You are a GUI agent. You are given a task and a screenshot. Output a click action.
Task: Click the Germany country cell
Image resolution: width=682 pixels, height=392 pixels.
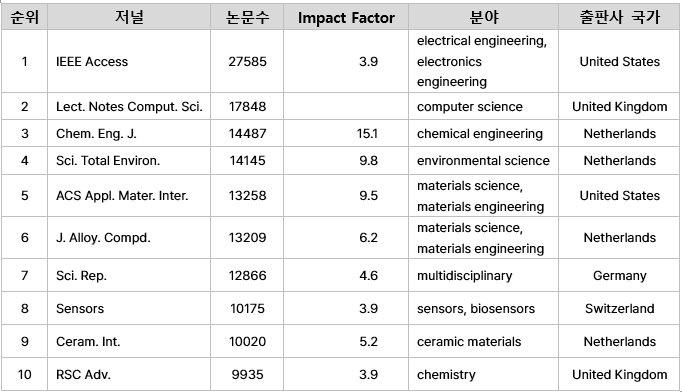(619, 275)
